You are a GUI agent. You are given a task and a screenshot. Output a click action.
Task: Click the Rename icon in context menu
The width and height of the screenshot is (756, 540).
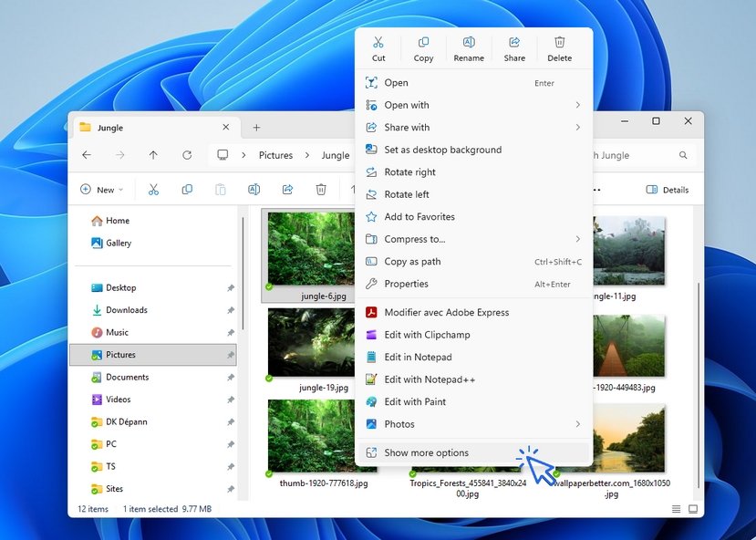point(469,48)
